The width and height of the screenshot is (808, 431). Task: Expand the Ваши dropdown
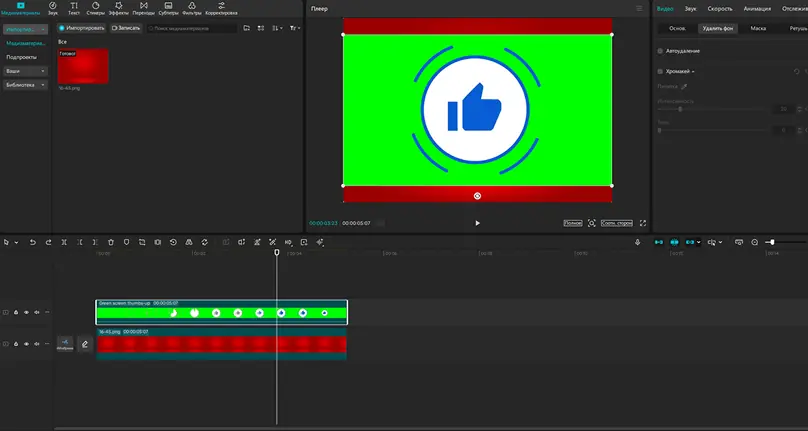click(25, 71)
